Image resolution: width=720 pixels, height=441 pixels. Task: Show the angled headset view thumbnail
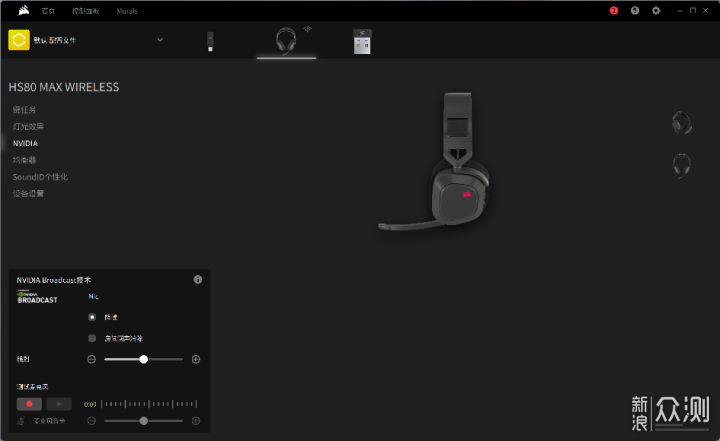pyautogui.click(x=682, y=123)
